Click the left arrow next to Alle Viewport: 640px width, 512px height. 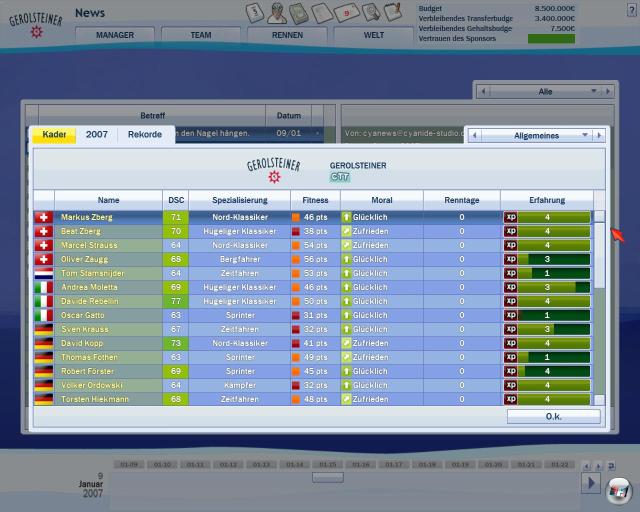pos(483,91)
